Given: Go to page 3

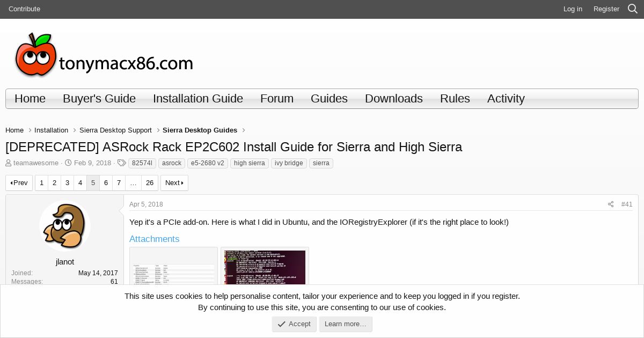Looking at the screenshot, I should (x=67, y=183).
